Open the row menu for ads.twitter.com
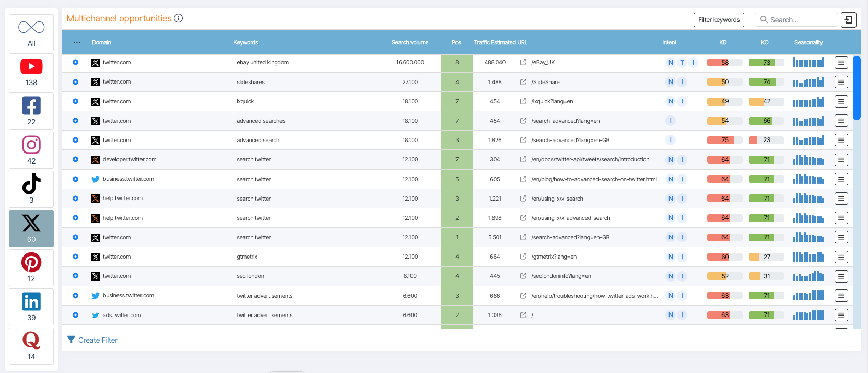This screenshot has height=373, width=868. [x=841, y=315]
